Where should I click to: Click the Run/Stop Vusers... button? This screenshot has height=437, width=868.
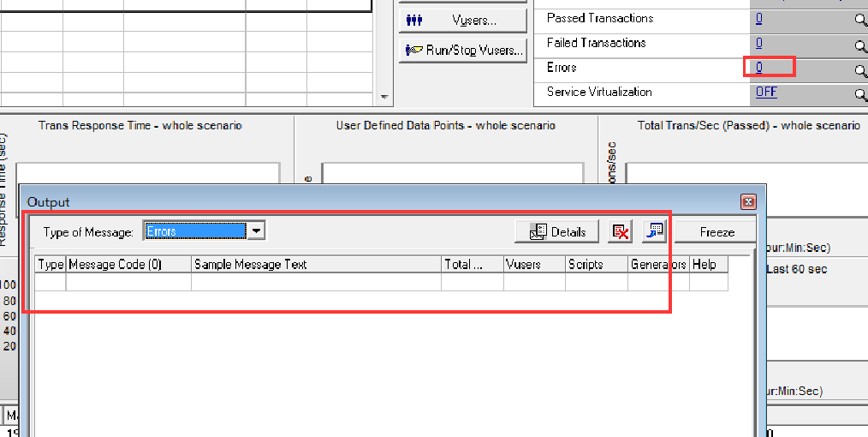pyautogui.click(x=463, y=50)
